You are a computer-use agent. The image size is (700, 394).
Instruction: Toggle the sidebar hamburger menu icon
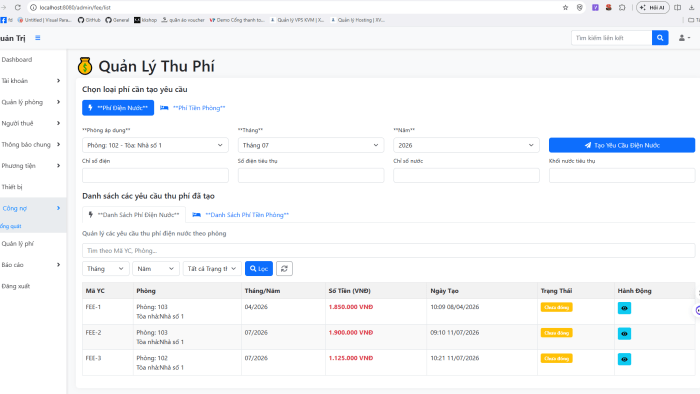(38, 38)
